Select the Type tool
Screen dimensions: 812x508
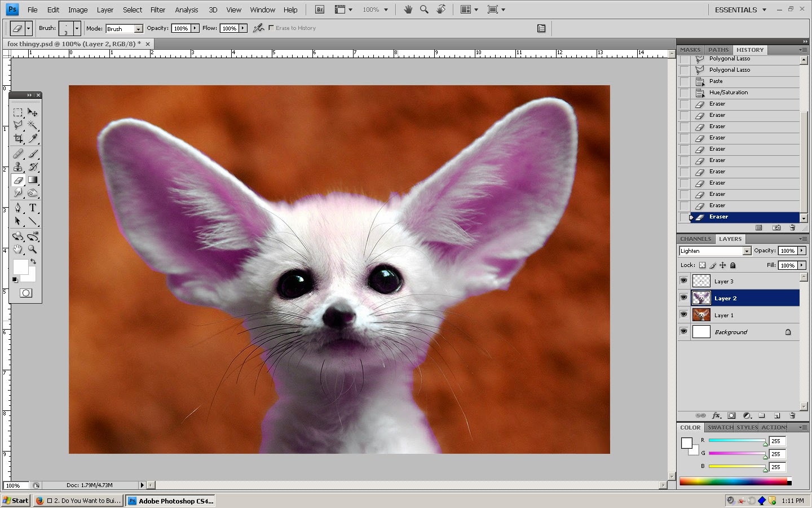pos(33,208)
